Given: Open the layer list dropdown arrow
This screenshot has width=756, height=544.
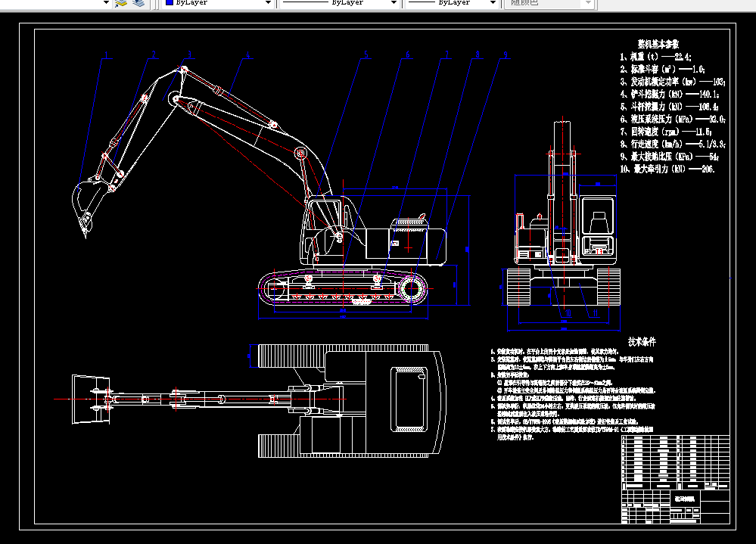Looking at the screenshot, I should coord(106,3).
